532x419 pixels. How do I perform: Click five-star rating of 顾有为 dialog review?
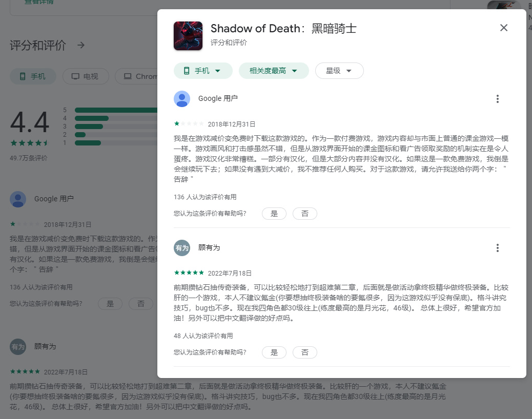[x=189, y=273]
